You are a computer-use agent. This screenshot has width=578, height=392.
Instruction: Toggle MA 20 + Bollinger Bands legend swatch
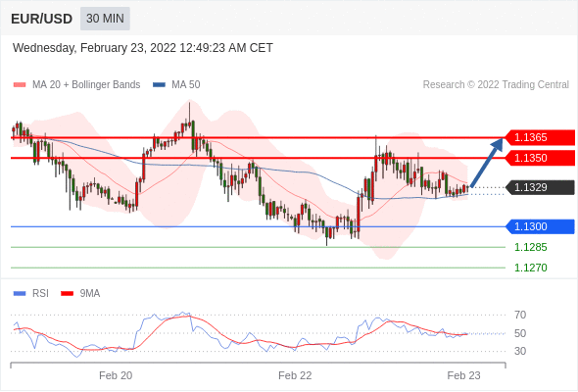[20, 85]
